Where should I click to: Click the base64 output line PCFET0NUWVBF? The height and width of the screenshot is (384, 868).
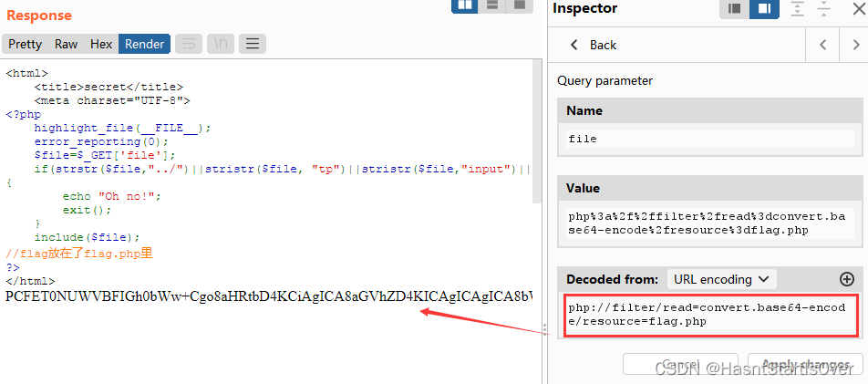pyautogui.click(x=268, y=296)
